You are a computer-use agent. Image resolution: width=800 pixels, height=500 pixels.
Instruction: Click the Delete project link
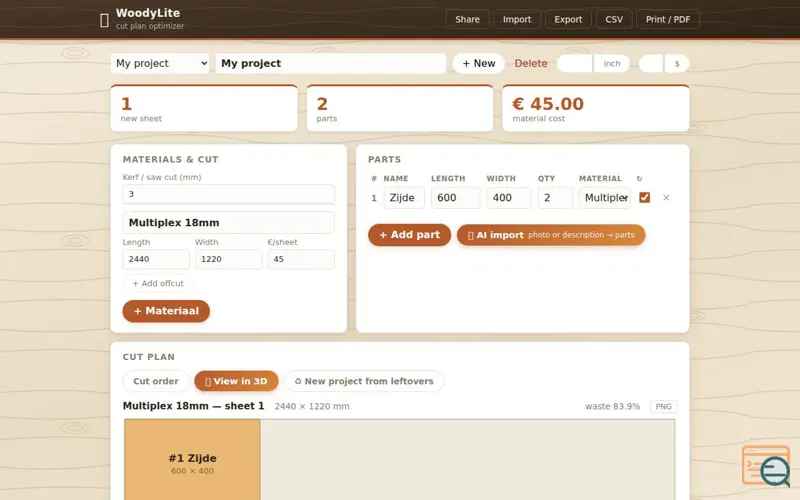531,63
